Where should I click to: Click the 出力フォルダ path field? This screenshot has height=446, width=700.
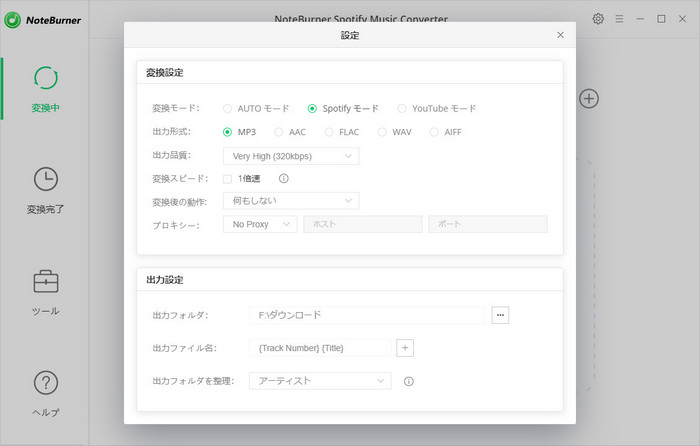[367, 315]
